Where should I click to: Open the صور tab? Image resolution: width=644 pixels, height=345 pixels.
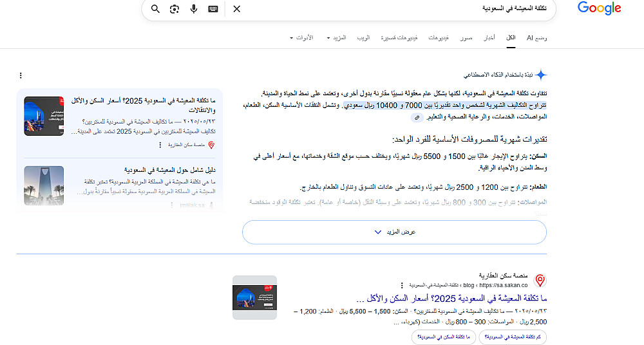tap(466, 38)
